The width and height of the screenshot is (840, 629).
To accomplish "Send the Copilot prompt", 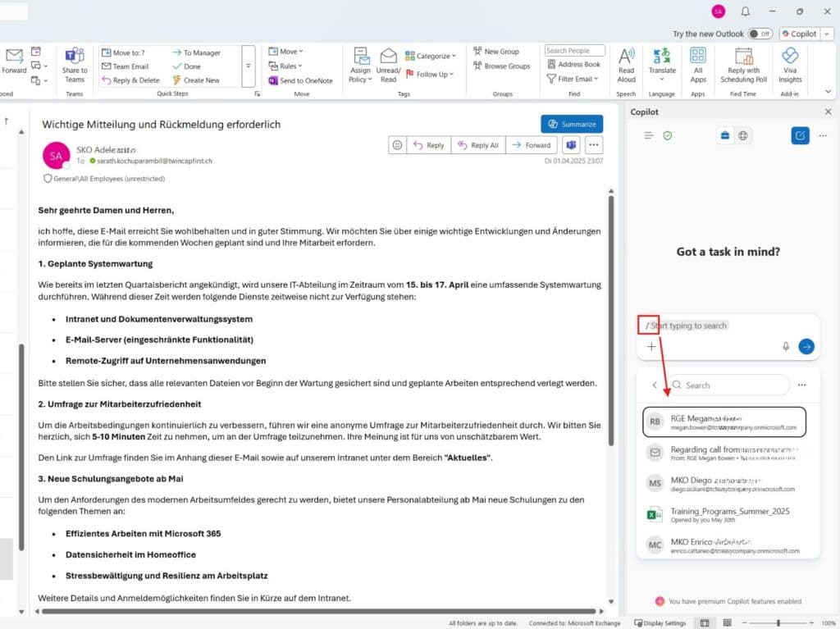I will 806,347.
